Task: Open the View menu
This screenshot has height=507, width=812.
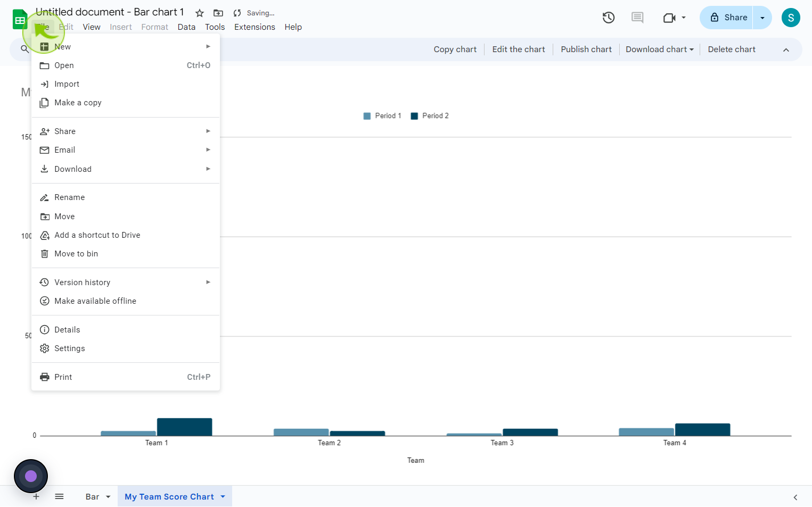Action: [x=92, y=27]
